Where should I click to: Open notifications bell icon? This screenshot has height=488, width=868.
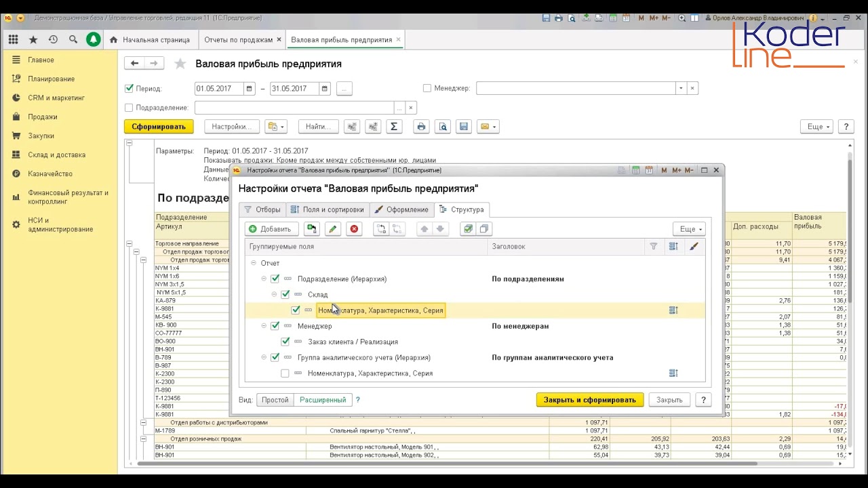point(94,40)
